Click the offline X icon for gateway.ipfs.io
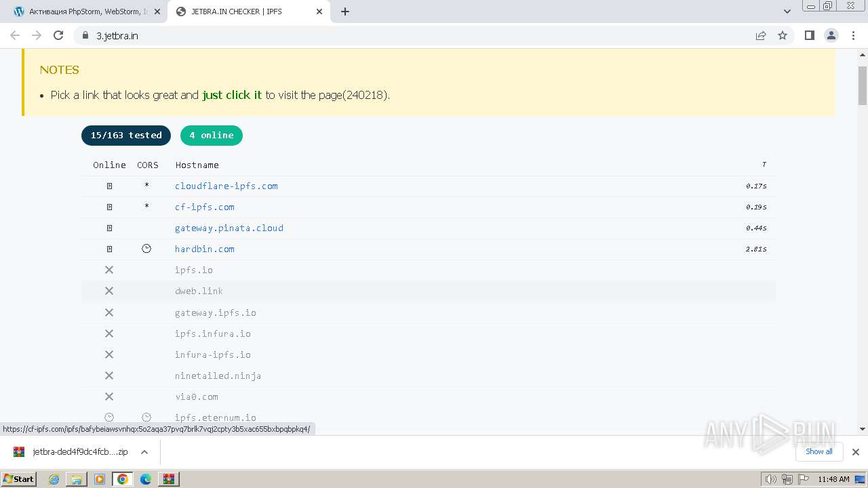The width and height of the screenshot is (868, 488). pyautogui.click(x=109, y=312)
